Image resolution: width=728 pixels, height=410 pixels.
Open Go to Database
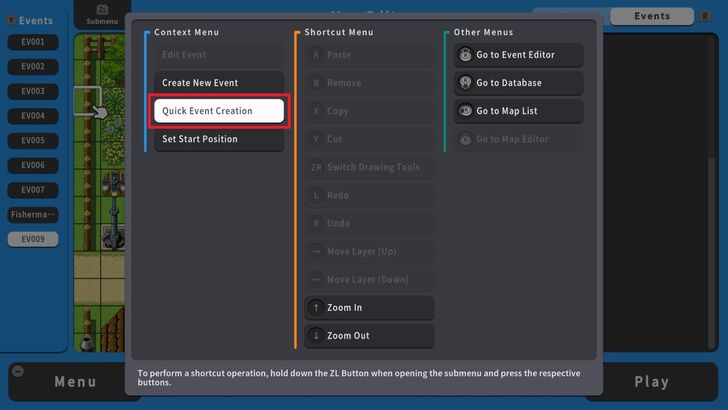point(518,83)
